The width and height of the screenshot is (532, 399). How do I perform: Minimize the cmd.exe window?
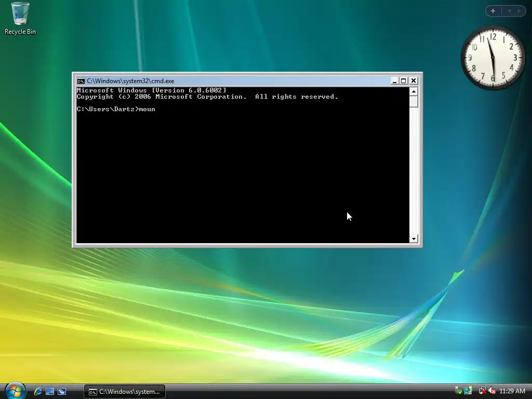pyautogui.click(x=394, y=81)
